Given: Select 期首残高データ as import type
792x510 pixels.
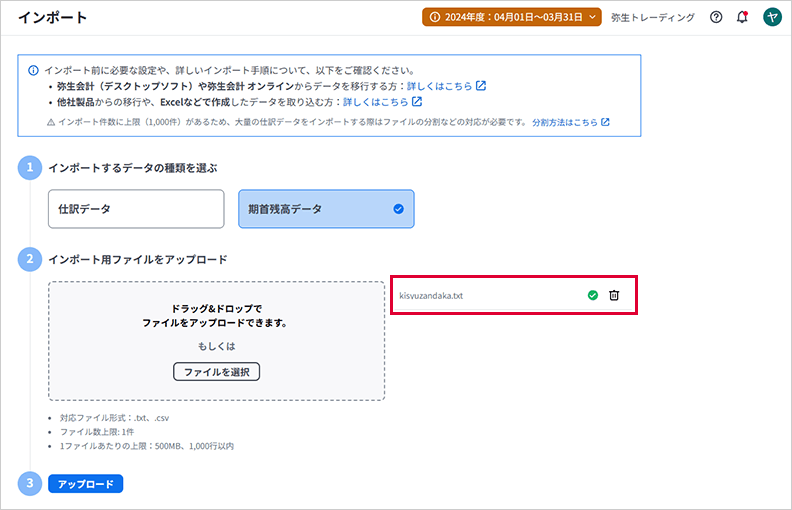Looking at the screenshot, I should point(325,209).
